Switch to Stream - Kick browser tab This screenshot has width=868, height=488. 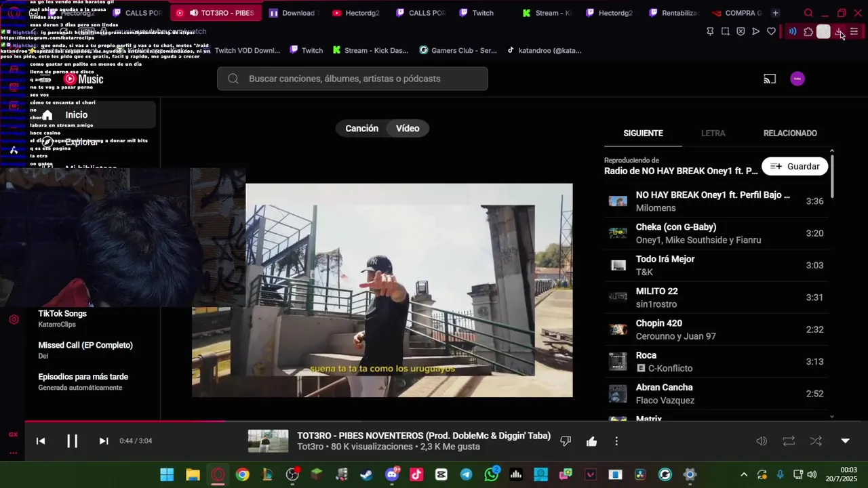tap(547, 13)
